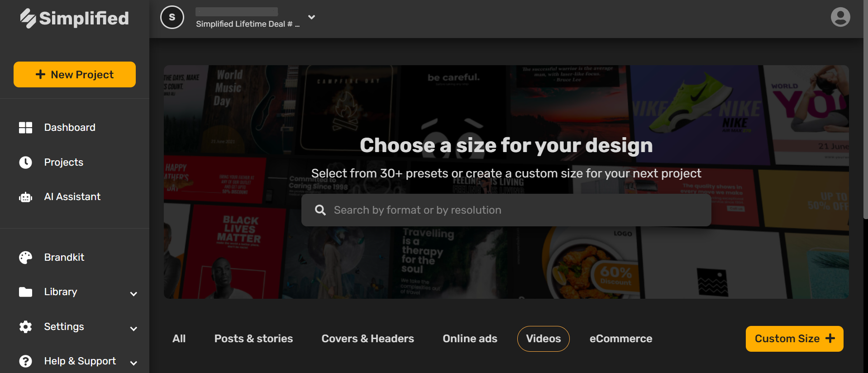Click the Library folder icon
The image size is (868, 373).
point(25,292)
